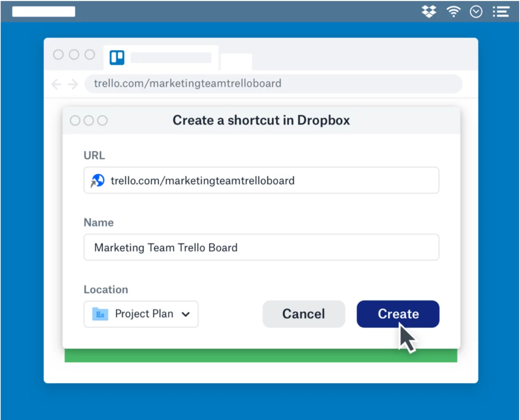
Task: Edit the Marketing Team Trello Board name field
Action: [x=261, y=247]
